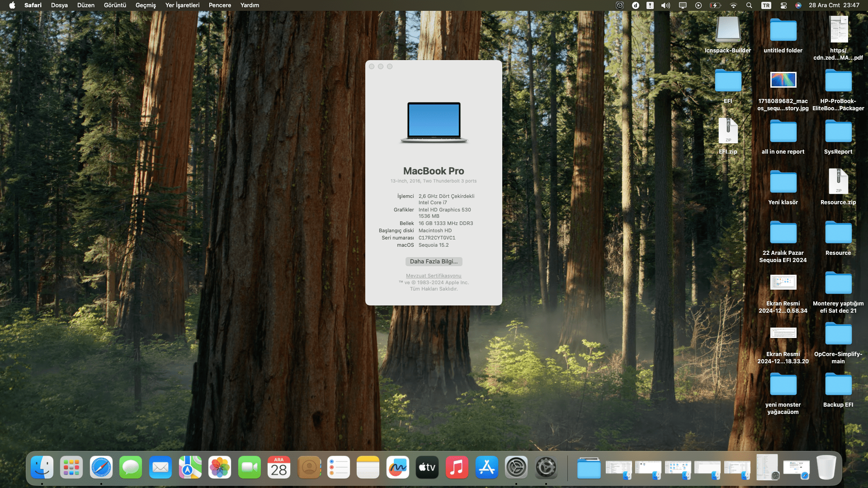Launch the Freeform app in dock
Screen dimensions: 868x488
pyautogui.click(x=397, y=468)
